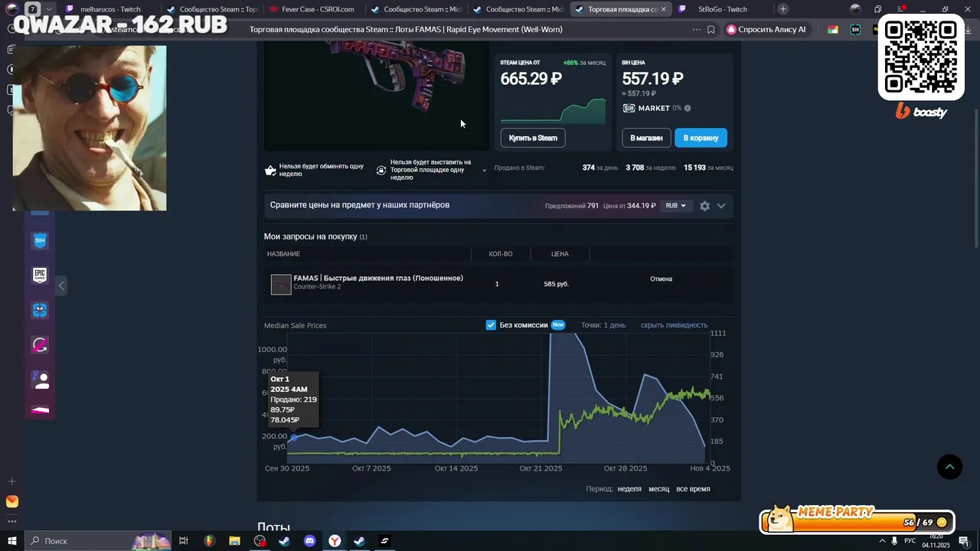Toggle the Без комиссии checkbox

click(491, 325)
